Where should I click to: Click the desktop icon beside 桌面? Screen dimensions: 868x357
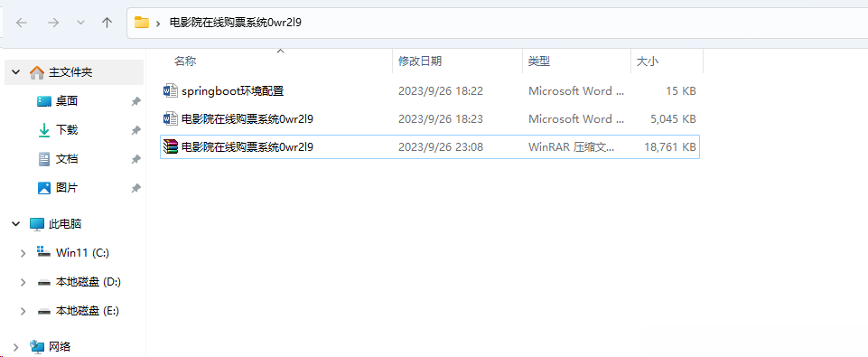44,101
